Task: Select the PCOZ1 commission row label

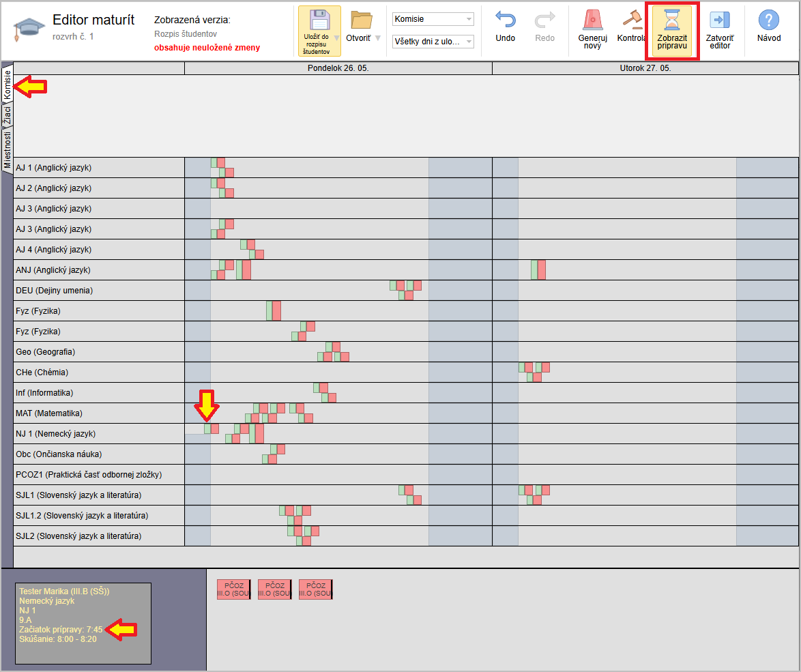Action: click(89, 475)
